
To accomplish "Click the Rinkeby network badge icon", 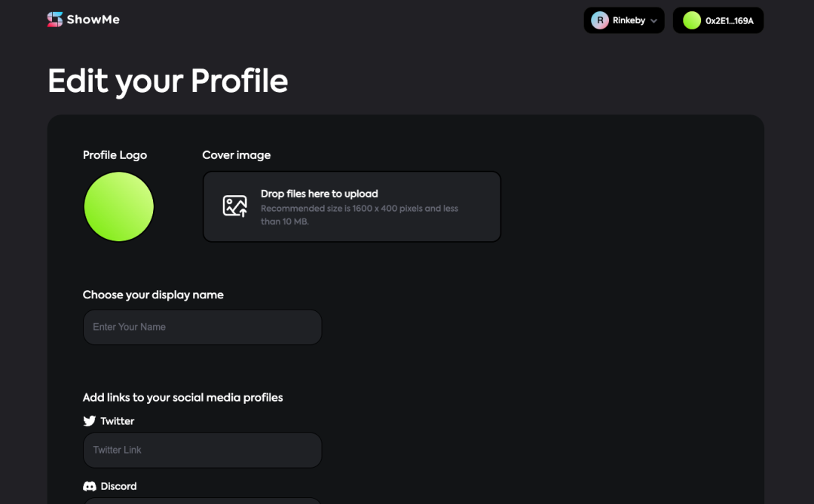I will coord(601,20).
